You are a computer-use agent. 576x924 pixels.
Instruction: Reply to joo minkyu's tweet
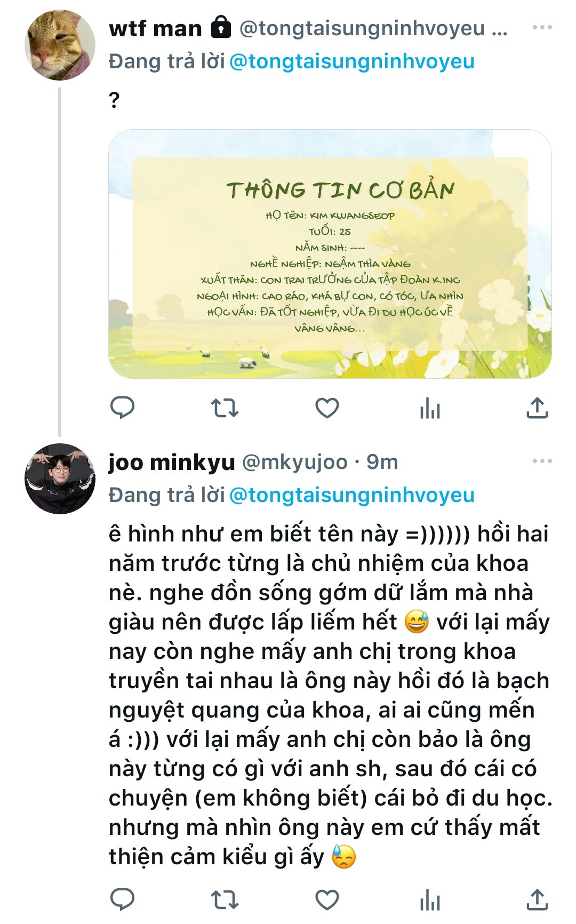tap(122, 899)
